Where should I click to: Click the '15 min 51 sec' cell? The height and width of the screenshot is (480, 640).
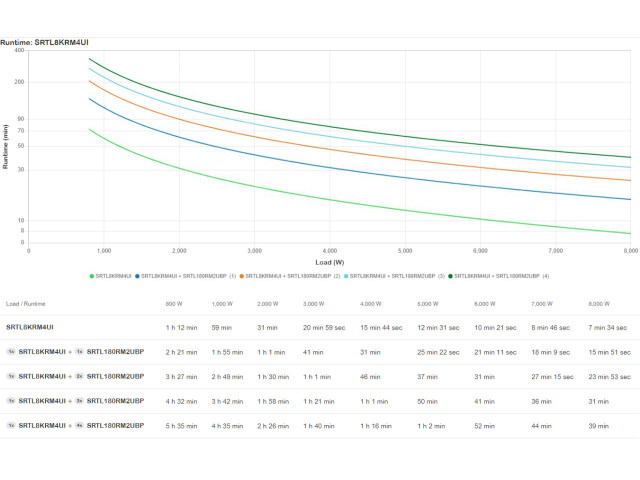610,352
